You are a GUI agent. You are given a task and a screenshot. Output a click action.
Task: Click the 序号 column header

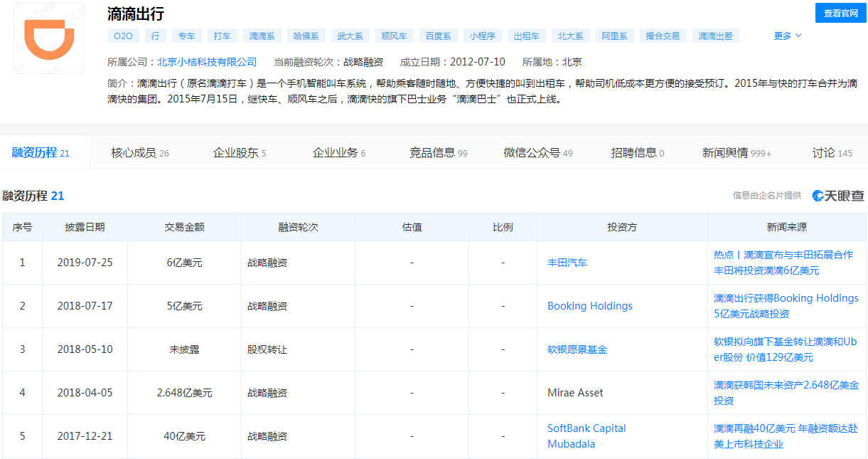[x=22, y=228]
